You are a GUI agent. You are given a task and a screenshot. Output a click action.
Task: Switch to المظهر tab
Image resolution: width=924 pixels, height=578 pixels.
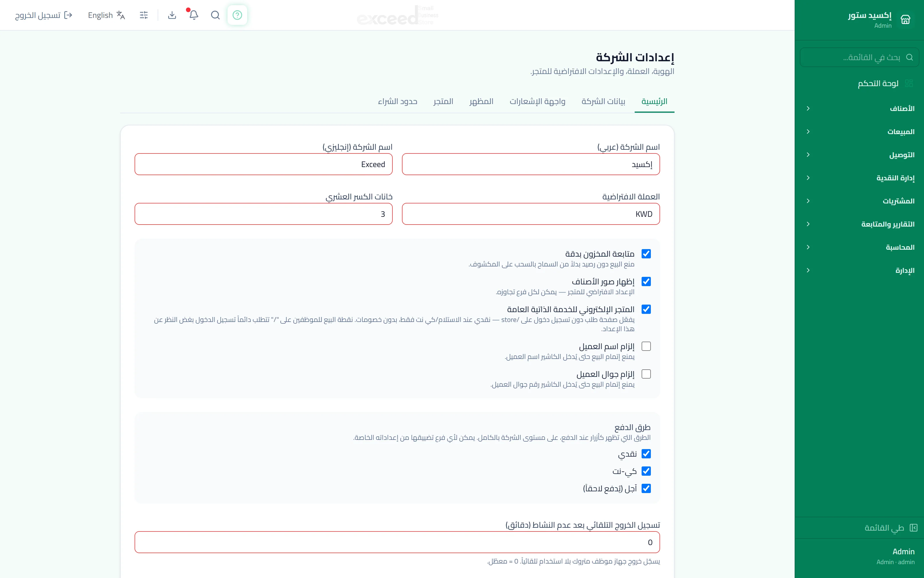pyautogui.click(x=481, y=101)
